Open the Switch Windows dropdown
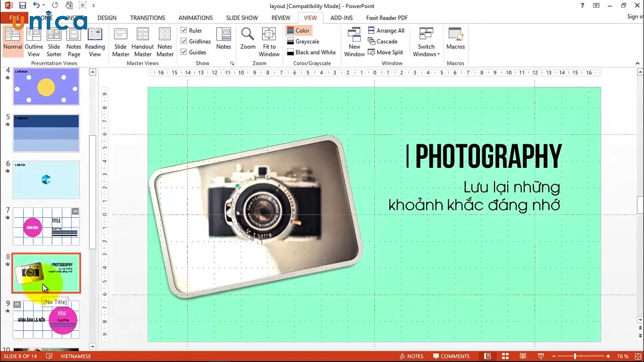The height and width of the screenshot is (362, 644). coord(426,41)
